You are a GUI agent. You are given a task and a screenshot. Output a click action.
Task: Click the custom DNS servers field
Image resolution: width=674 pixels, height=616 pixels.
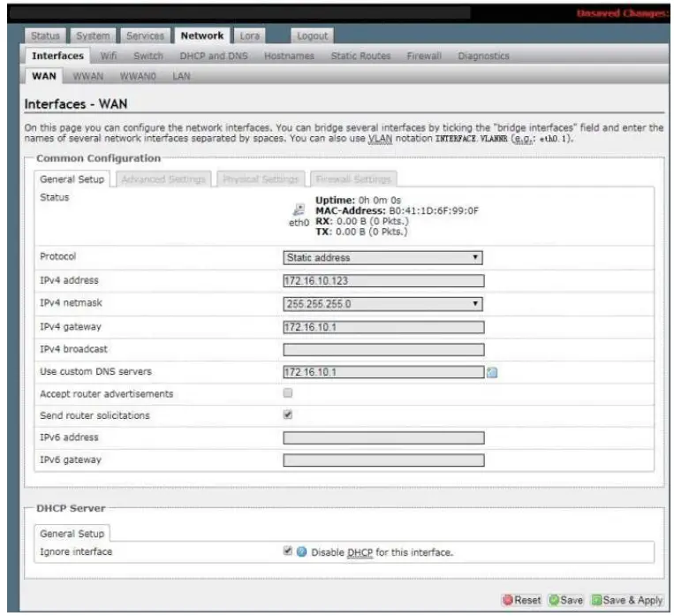pyautogui.click(x=383, y=372)
